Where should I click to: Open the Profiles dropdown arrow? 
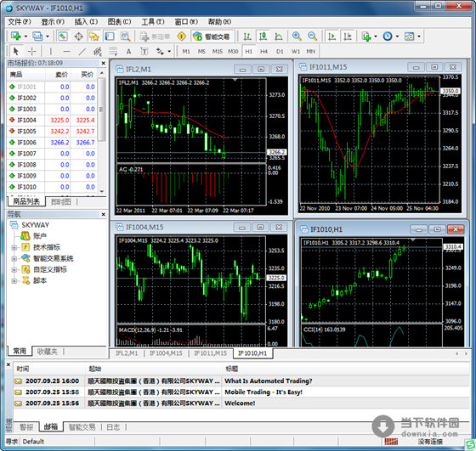[48, 37]
